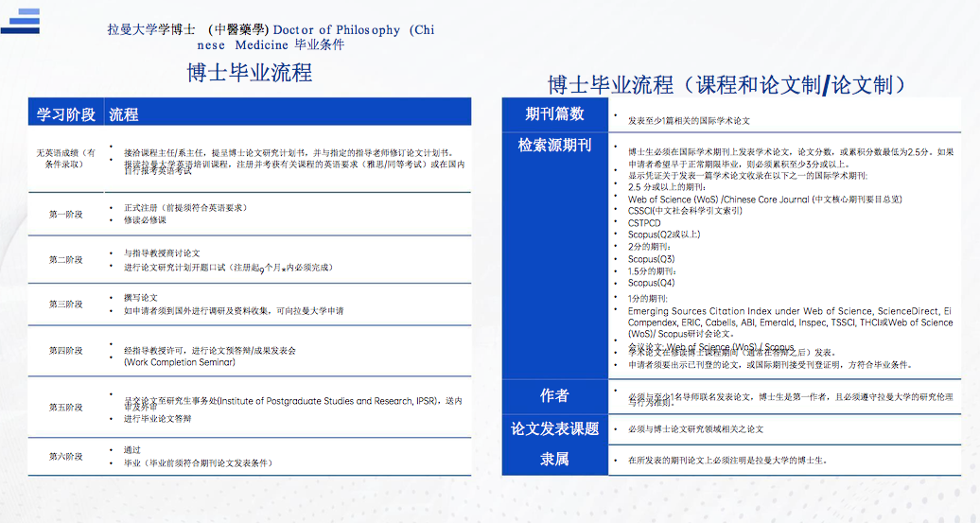Click the Scopus(Q3) list entry
The height and width of the screenshot is (523, 980).
[x=651, y=259]
